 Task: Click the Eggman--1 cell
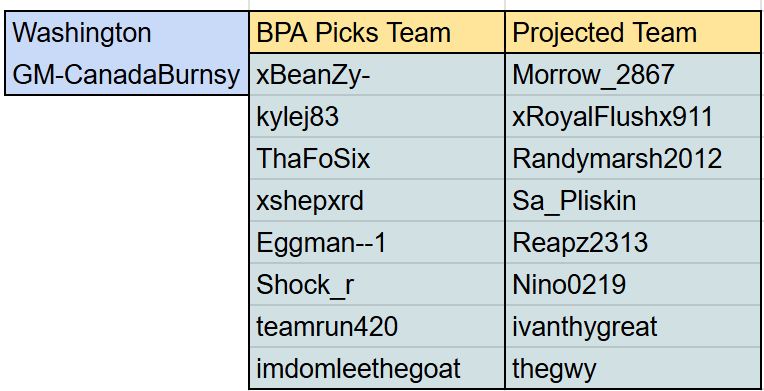point(377,242)
